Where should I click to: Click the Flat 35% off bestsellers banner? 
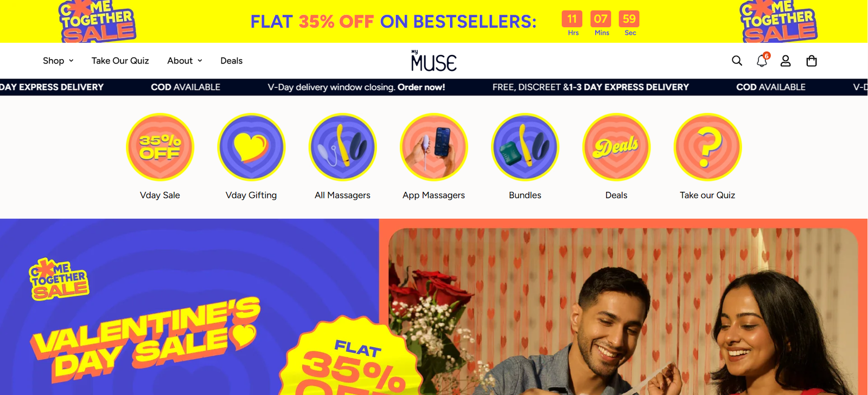coord(393,21)
